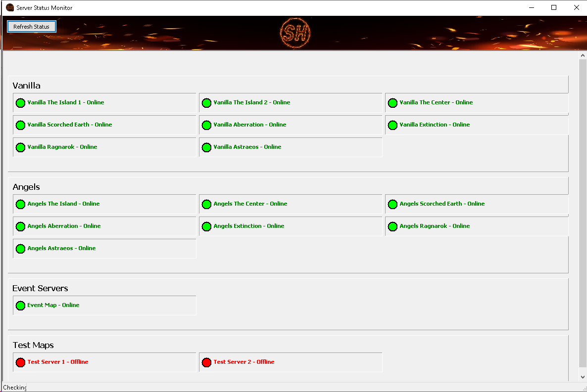587x392 pixels.
Task: Click the red status indicator for Test Server 1
Action: click(x=20, y=362)
